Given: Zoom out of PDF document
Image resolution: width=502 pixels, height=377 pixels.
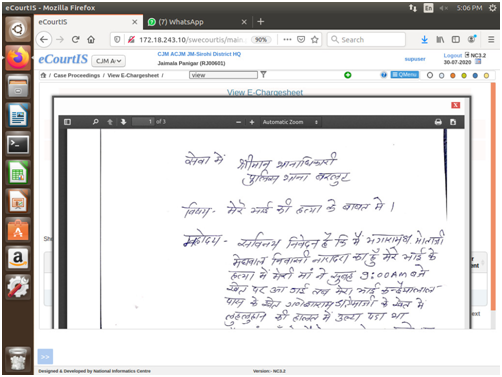Looking at the screenshot, I should (238, 122).
